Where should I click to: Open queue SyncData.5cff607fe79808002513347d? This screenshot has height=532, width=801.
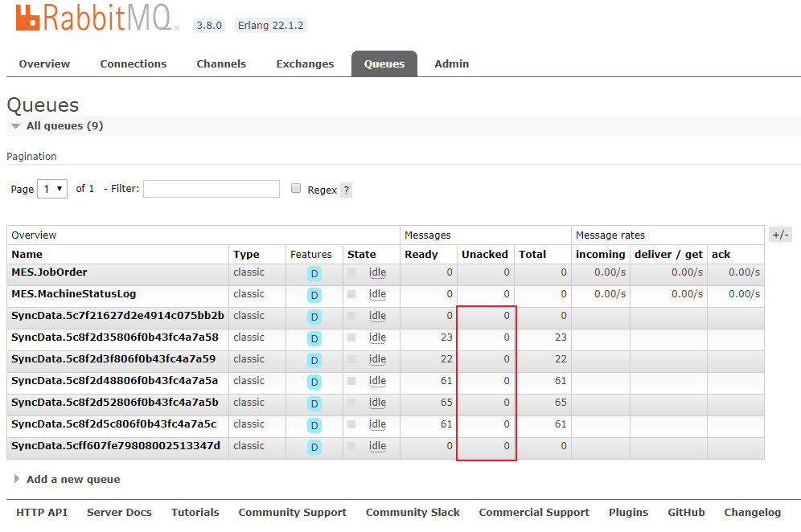pyautogui.click(x=116, y=446)
